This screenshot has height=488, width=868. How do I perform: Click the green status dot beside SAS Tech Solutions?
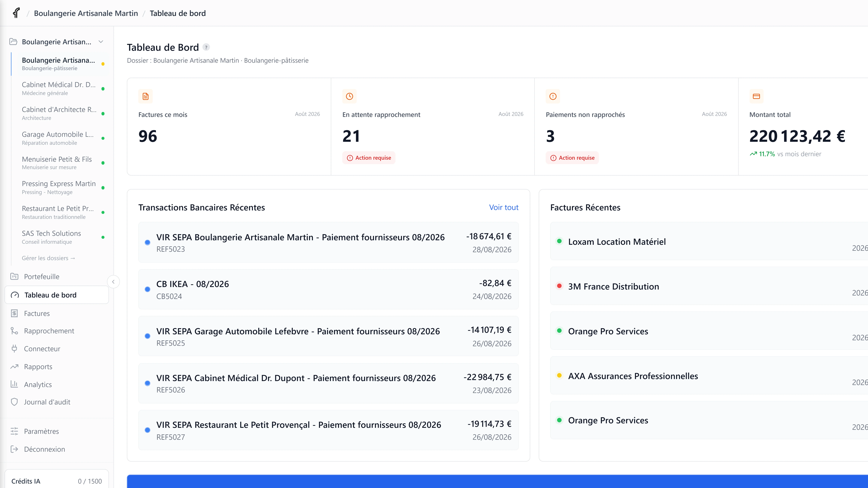pos(103,237)
